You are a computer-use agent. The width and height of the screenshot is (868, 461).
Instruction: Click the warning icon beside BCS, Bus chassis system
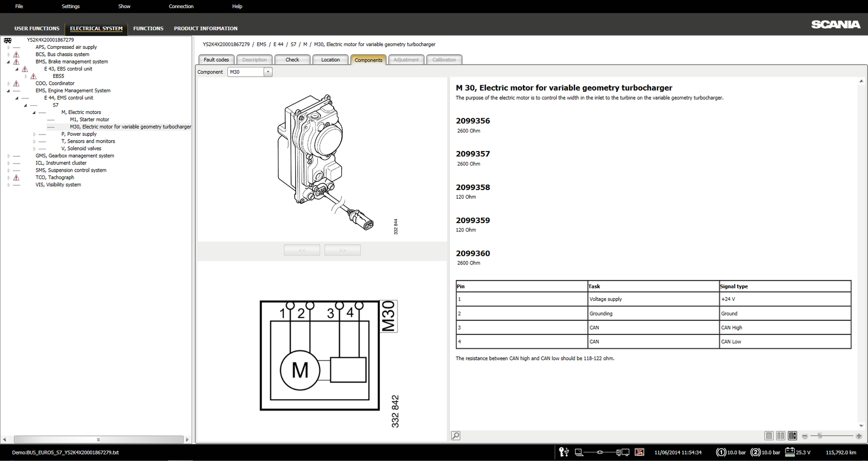[16, 54]
